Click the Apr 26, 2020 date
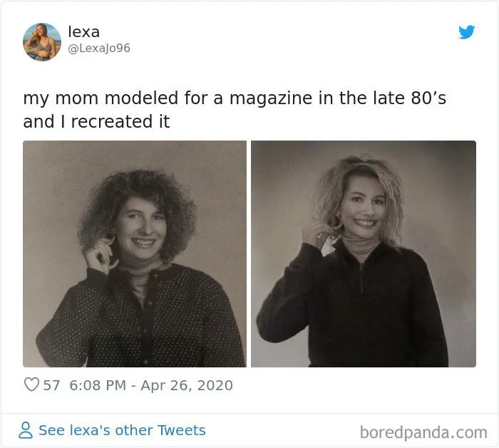 click(x=187, y=385)
